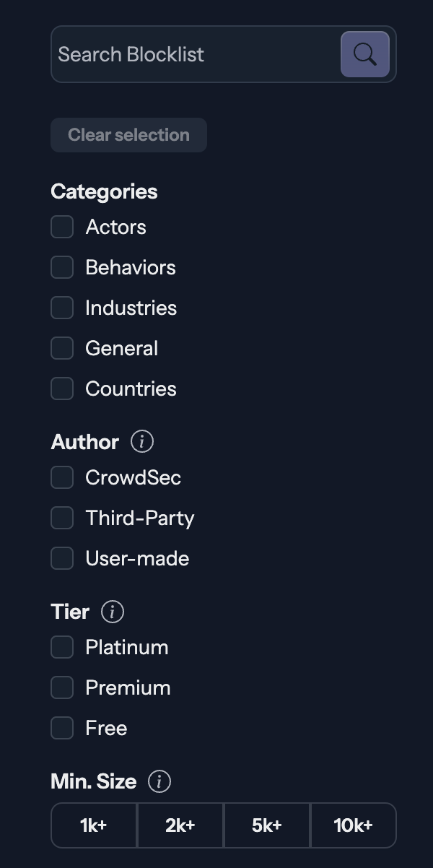Check the Free tier checkbox

tap(62, 728)
